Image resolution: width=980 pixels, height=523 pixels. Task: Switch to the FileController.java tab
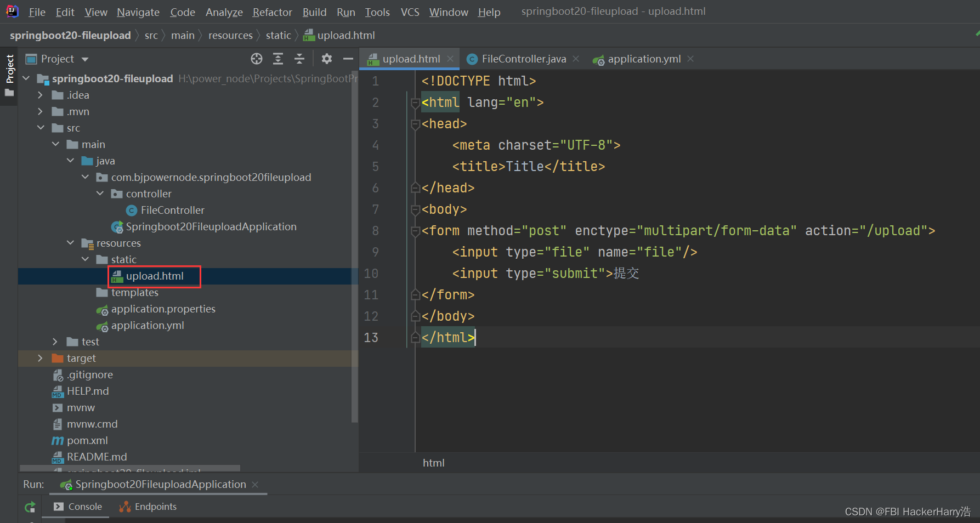pyautogui.click(x=524, y=59)
